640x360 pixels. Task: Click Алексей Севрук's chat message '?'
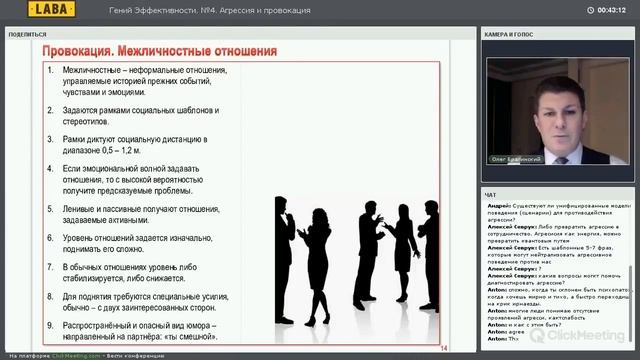coord(514,269)
